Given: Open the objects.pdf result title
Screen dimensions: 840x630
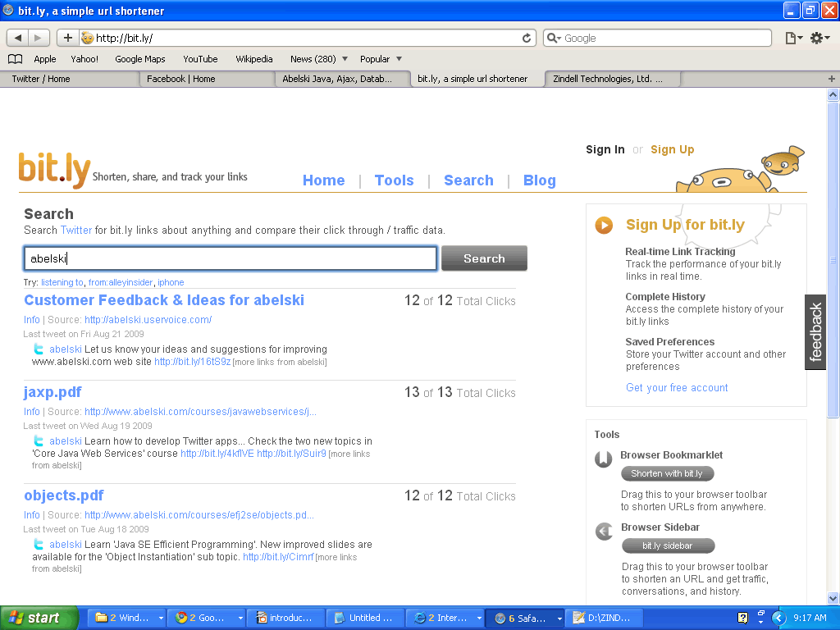Looking at the screenshot, I should pos(64,495).
